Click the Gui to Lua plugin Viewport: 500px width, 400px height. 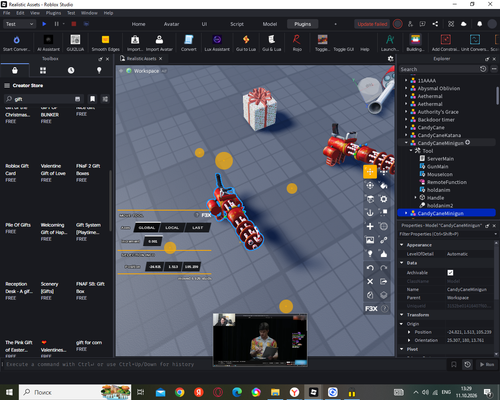[x=246, y=43]
